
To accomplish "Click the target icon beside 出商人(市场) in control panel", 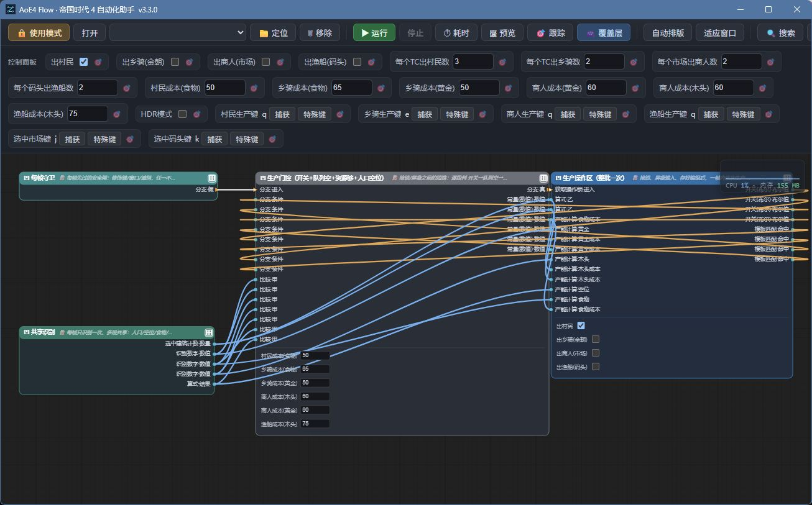I will coord(280,62).
